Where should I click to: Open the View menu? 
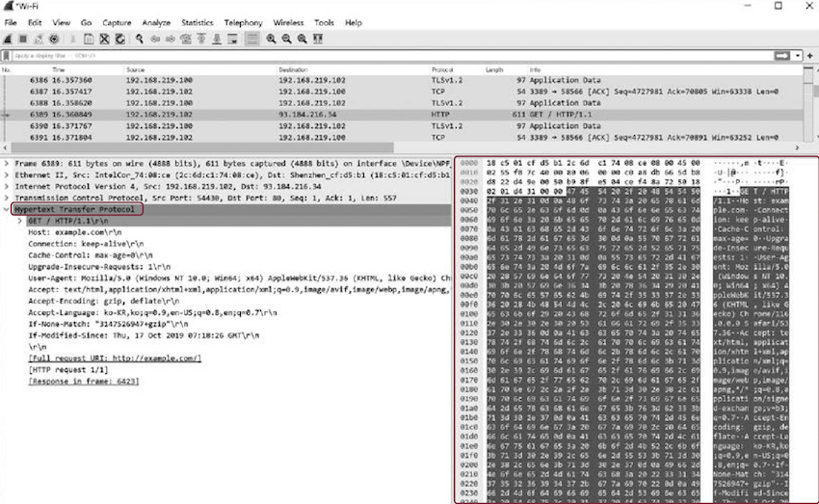click(61, 22)
